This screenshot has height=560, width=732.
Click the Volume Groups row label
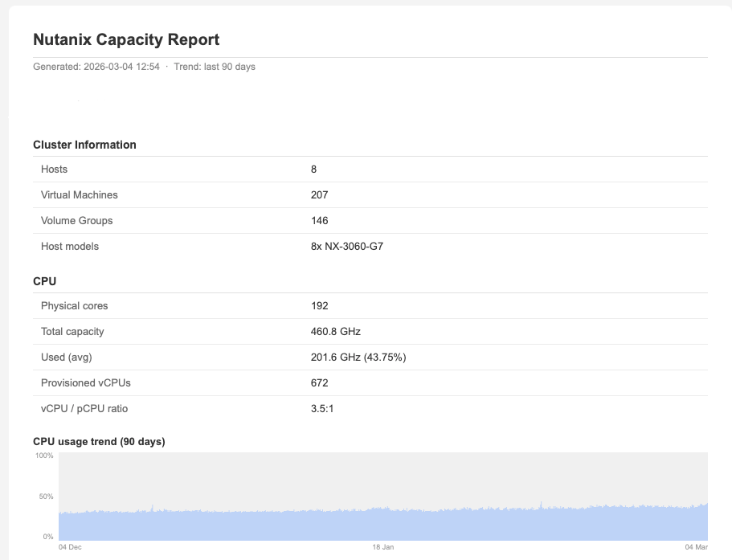click(x=76, y=221)
